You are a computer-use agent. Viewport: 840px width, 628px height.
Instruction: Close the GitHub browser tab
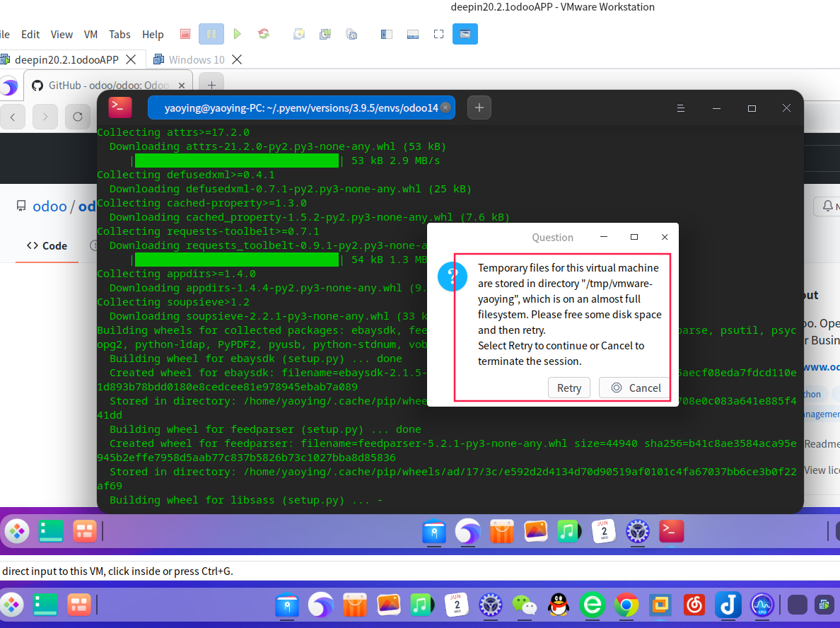(x=182, y=85)
